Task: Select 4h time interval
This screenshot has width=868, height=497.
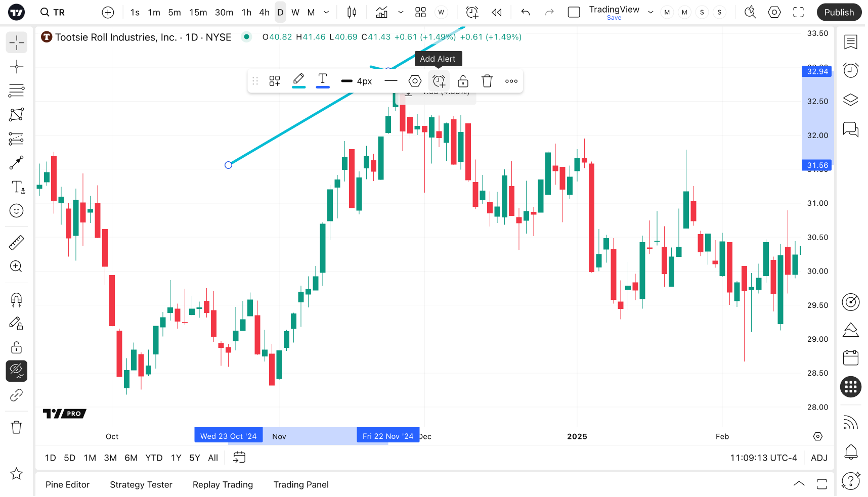Action: [265, 12]
